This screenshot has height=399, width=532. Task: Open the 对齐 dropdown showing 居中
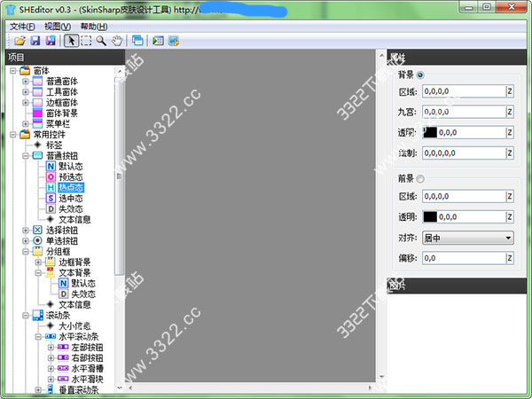click(468, 238)
